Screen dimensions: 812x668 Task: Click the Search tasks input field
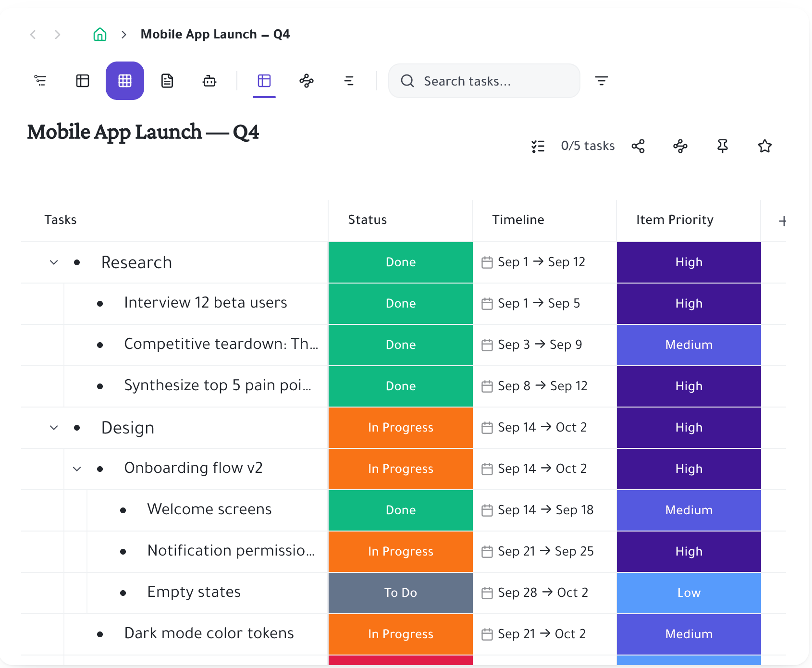[x=484, y=81]
